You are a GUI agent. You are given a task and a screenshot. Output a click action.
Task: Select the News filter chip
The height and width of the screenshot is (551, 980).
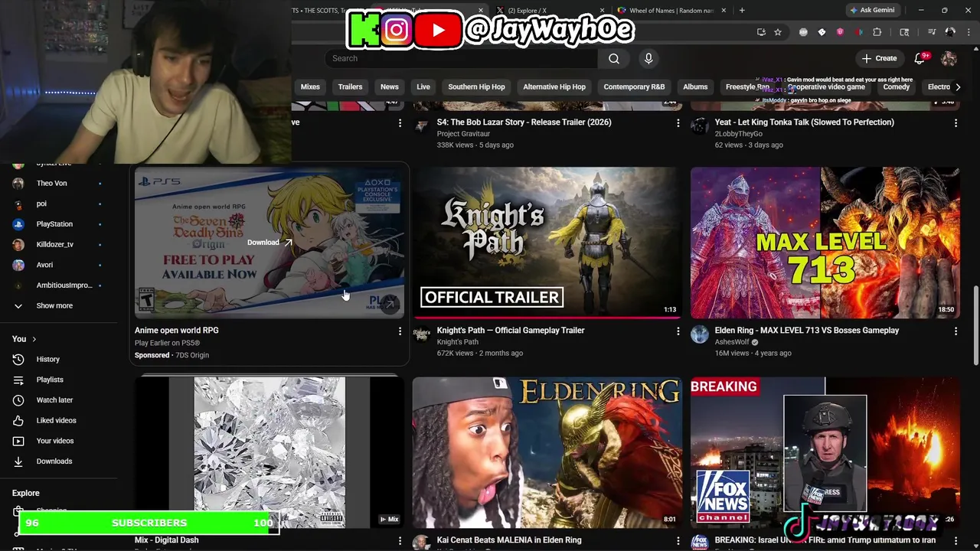[x=390, y=86]
